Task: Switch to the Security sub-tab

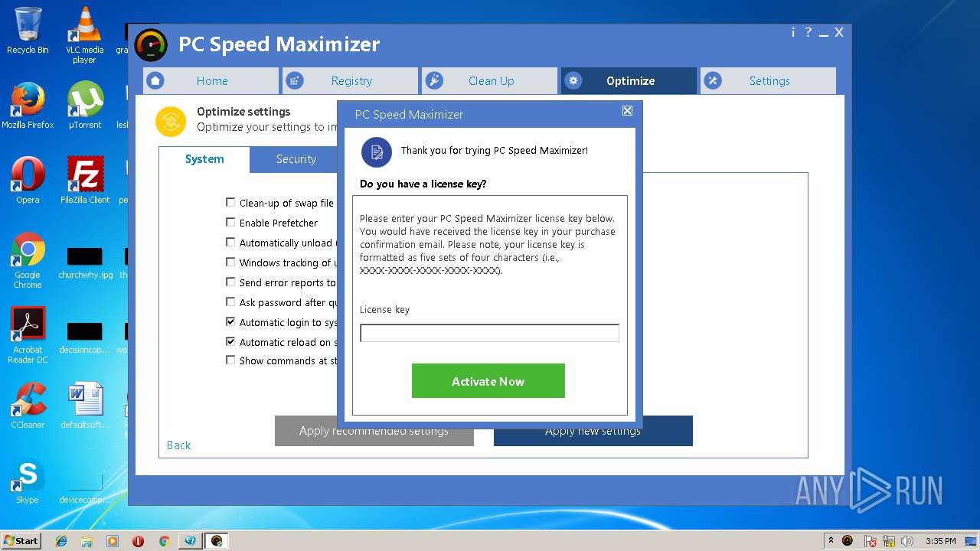Action: coord(296,159)
